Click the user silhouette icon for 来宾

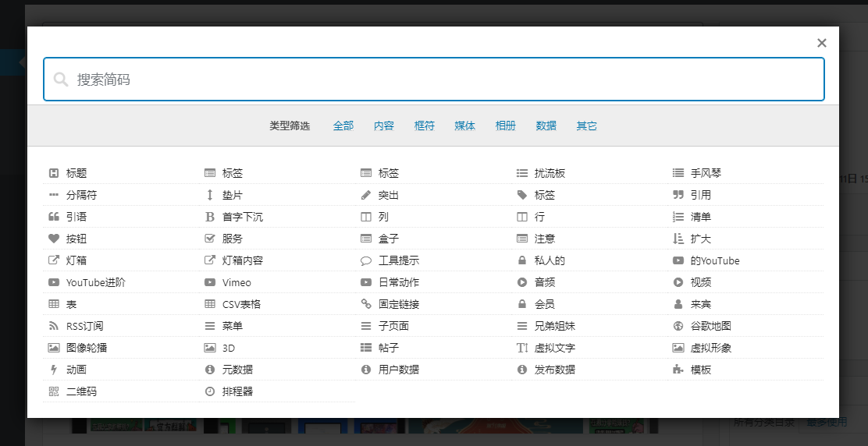[x=678, y=304]
